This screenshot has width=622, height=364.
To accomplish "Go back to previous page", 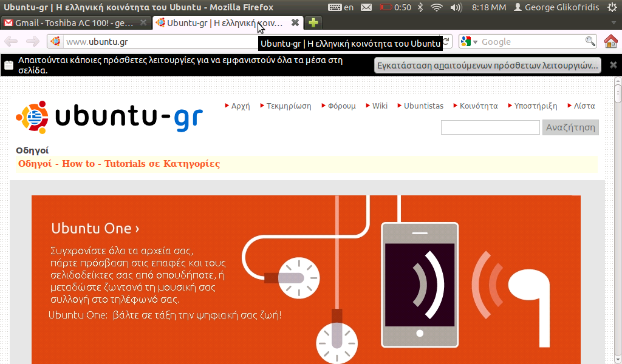I will (11, 41).
